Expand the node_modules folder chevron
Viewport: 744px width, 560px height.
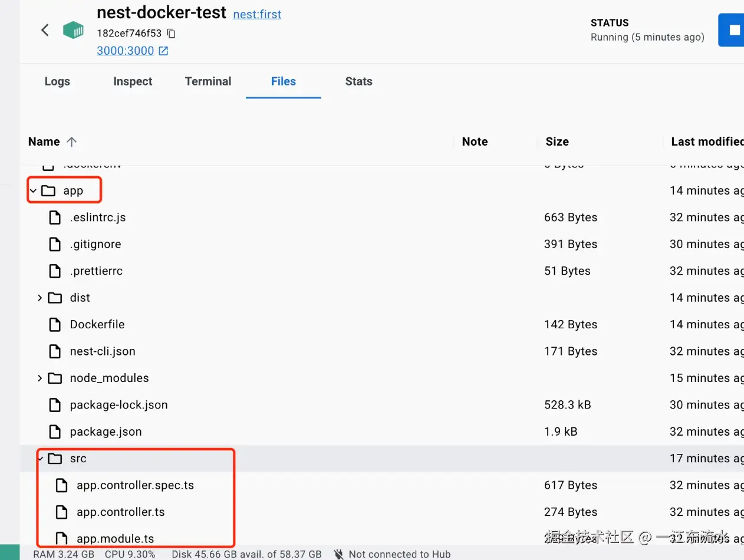[x=39, y=378]
